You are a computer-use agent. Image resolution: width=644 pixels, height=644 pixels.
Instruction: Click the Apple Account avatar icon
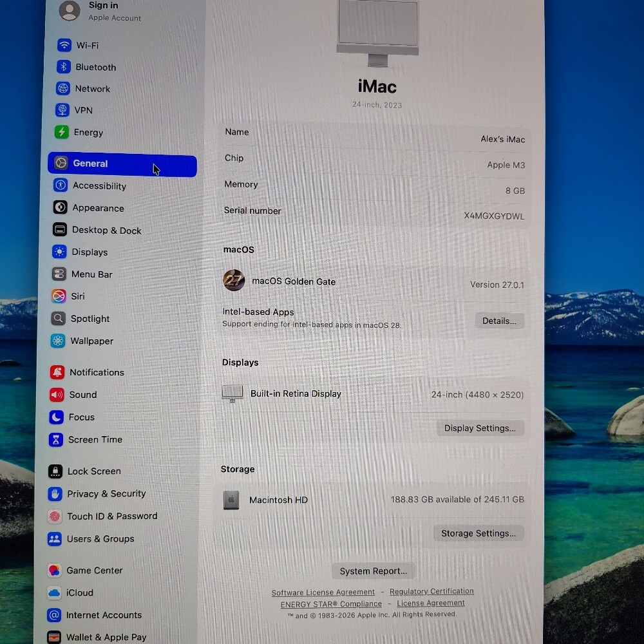(70, 10)
